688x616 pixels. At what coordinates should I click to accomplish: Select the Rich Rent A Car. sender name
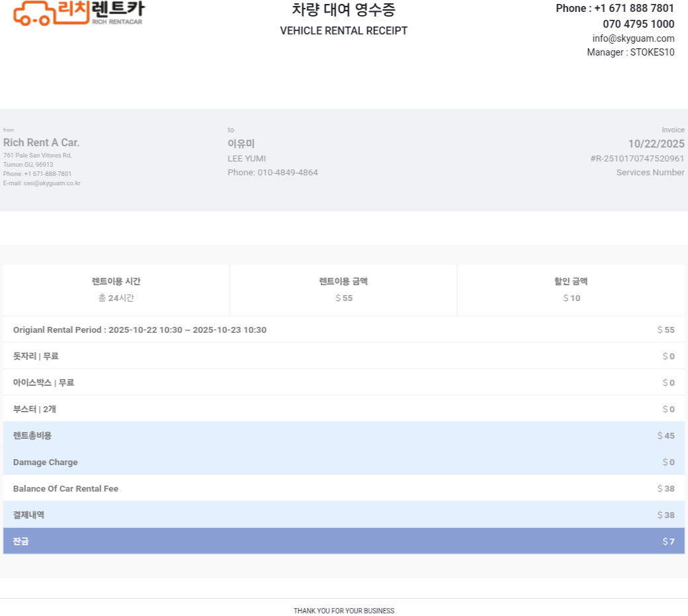point(41,143)
